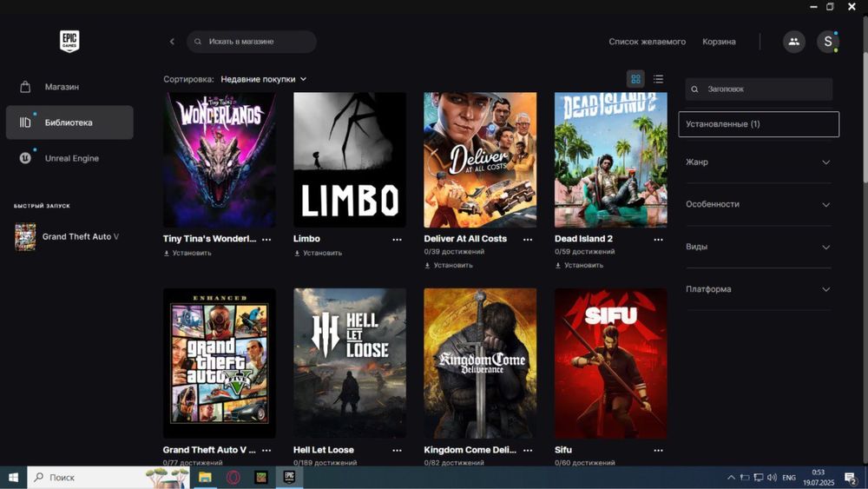Focus the Искать в магазине search field
Screen dimensions: 868x489
[x=252, y=42]
